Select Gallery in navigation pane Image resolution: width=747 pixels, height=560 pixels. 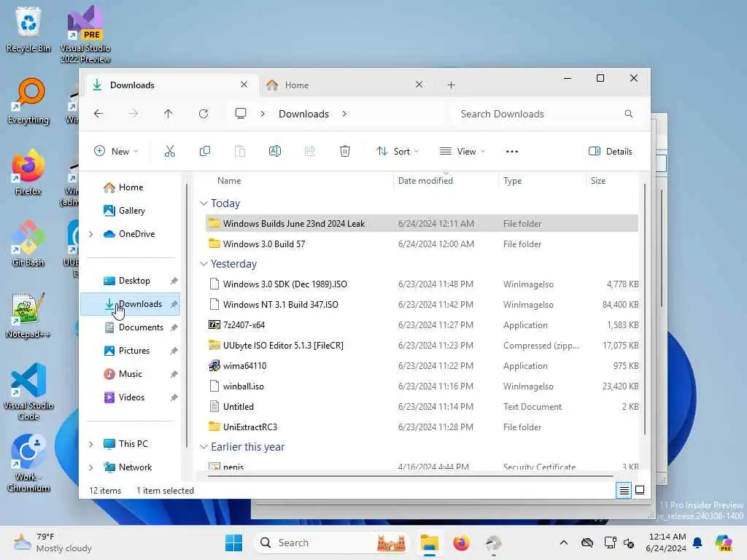pyautogui.click(x=131, y=211)
